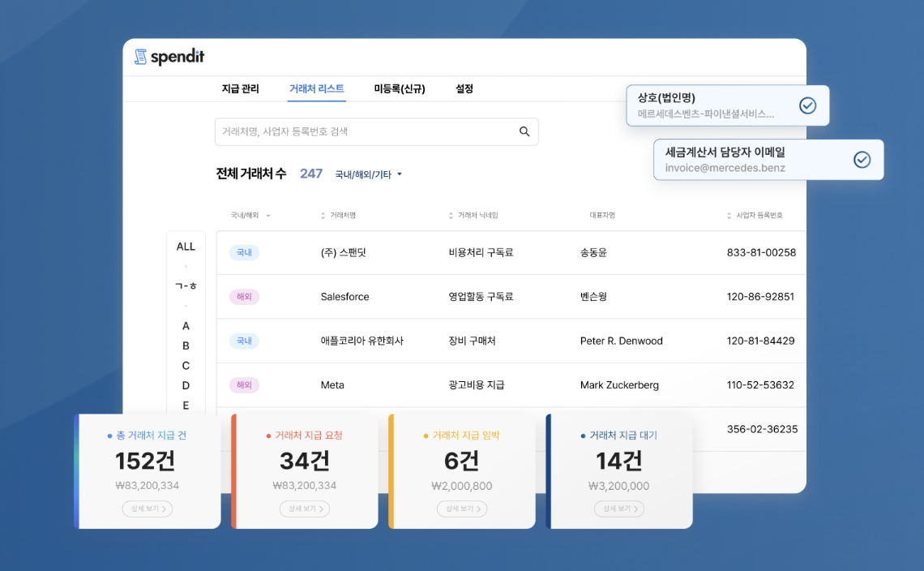Screen dimensions: 924x571
Task: Open the 설정 tab
Action: [x=464, y=88]
